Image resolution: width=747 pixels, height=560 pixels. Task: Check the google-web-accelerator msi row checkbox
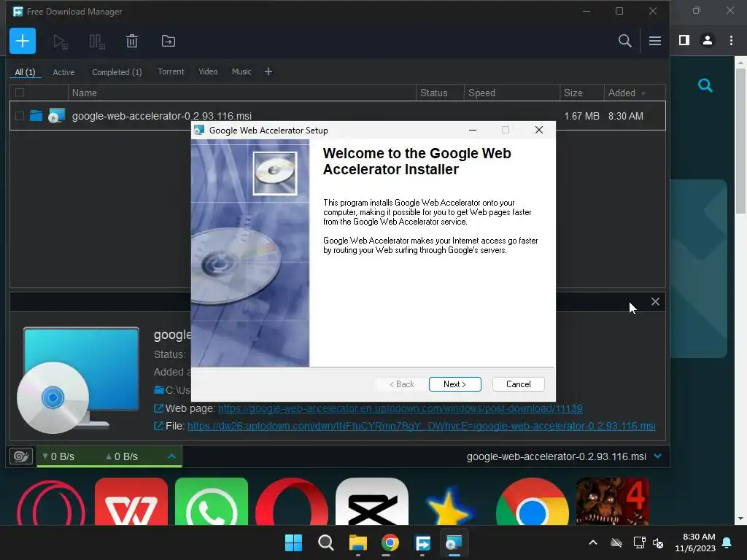pos(20,116)
